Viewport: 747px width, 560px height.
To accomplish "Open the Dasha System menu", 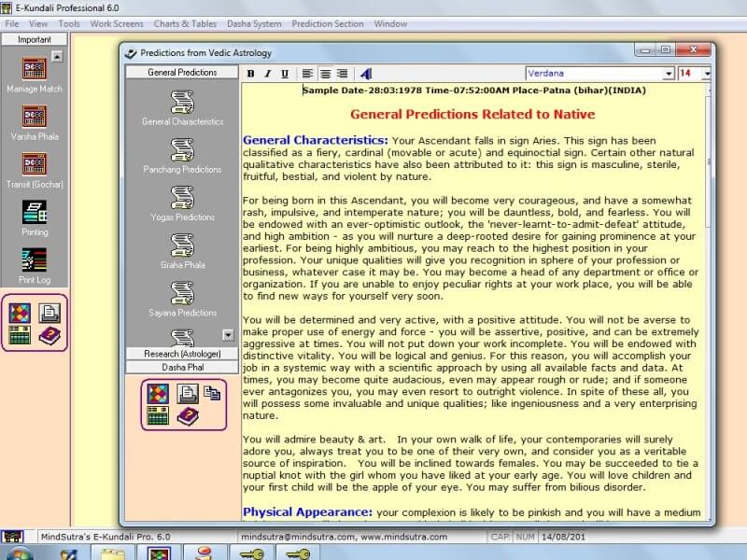I will pyautogui.click(x=254, y=24).
